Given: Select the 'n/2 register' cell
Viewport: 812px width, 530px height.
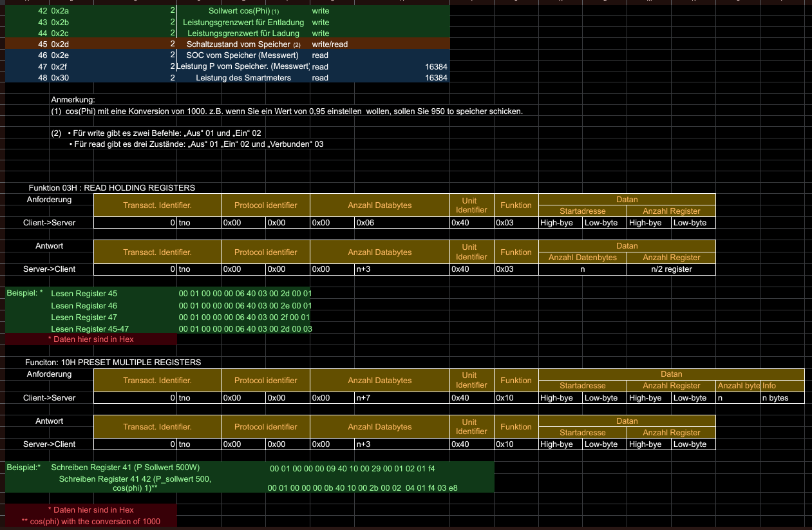Looking at the screenshot, I should coord(671,269).
